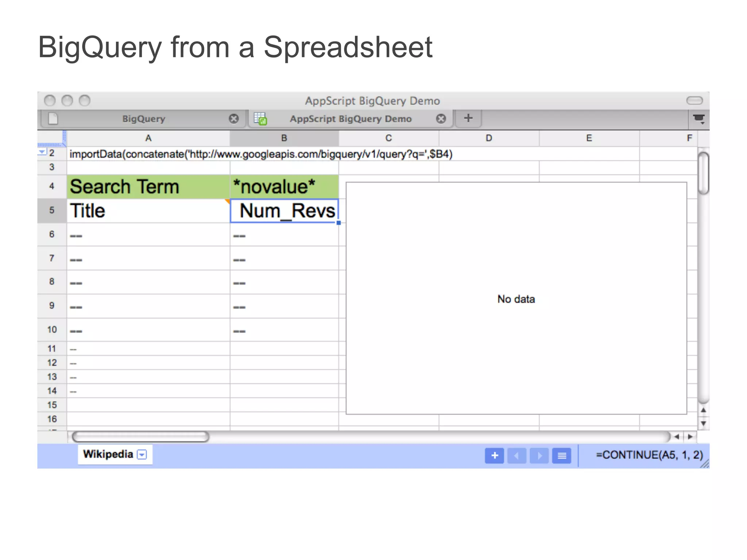Screen dimensions: 747x560
Task: Open the tab list menu icon
Action: [699, 119]
